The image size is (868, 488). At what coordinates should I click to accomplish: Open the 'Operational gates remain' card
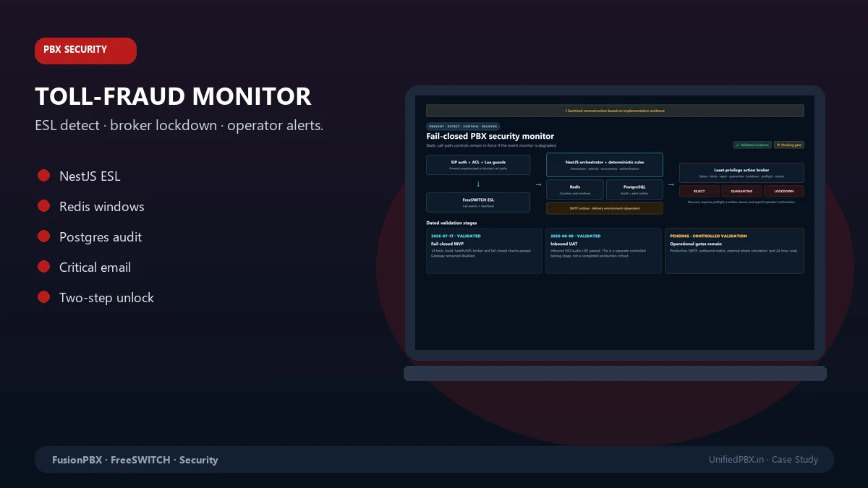coord(734,251)
